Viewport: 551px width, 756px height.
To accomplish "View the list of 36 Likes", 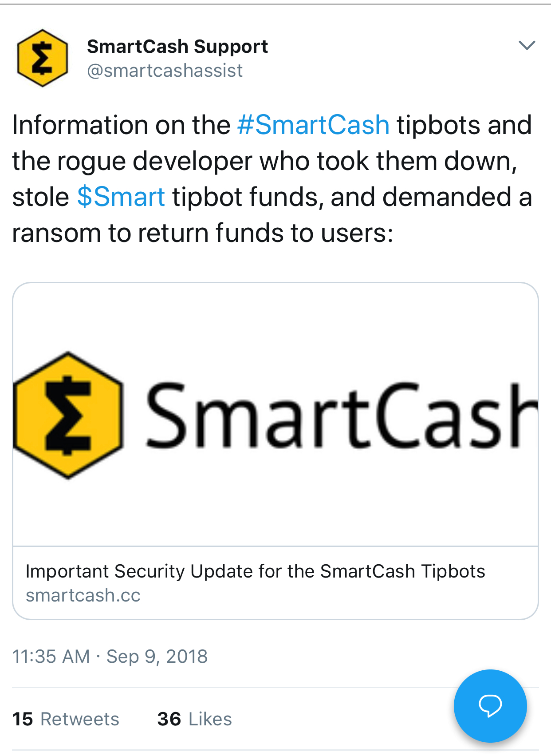I will click(x=194, y=719).
